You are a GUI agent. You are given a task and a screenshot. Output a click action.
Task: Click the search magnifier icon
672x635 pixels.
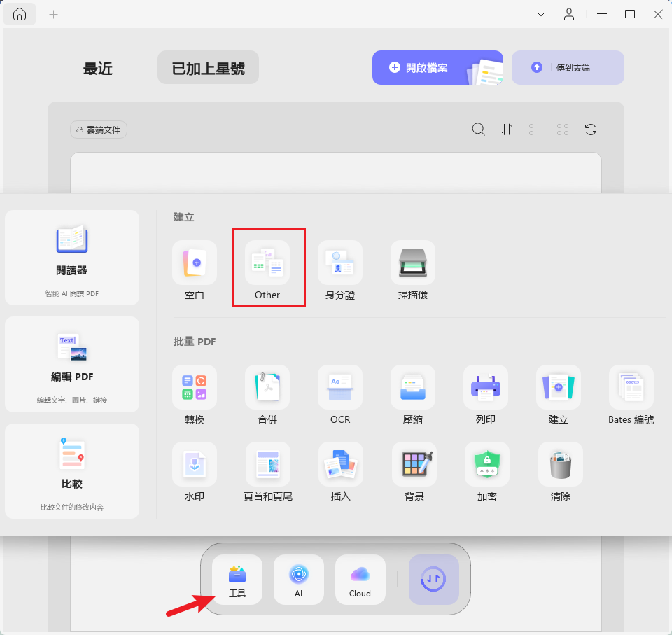tap(478, 129)
